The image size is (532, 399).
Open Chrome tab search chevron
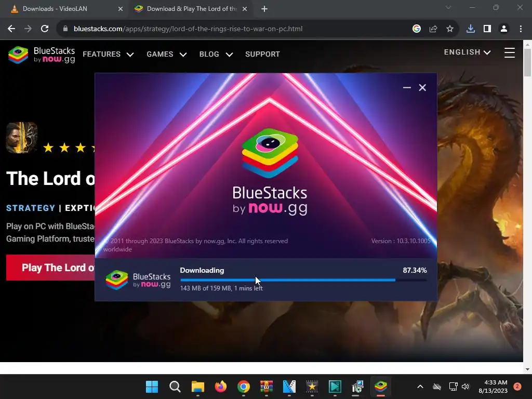[x=448, y=7]
